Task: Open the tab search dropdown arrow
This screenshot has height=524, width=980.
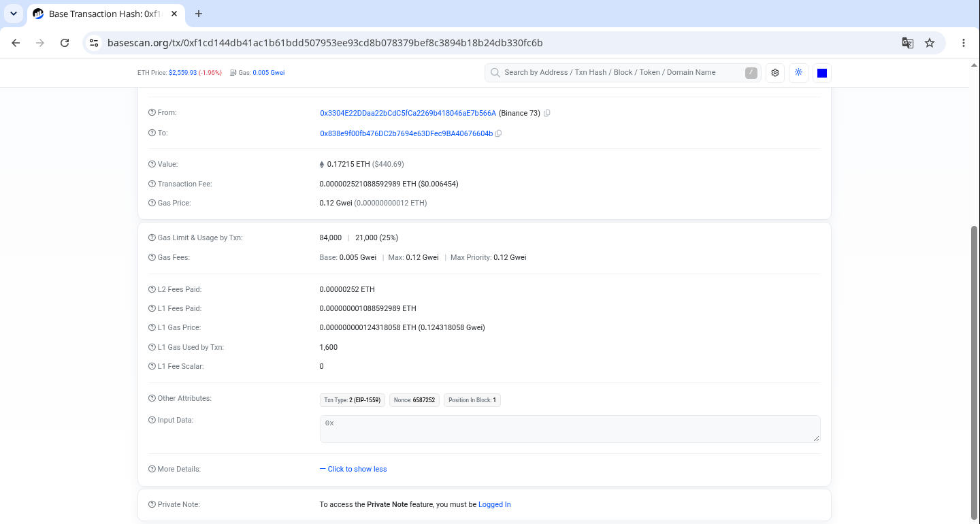Action: tap(13, 14)
